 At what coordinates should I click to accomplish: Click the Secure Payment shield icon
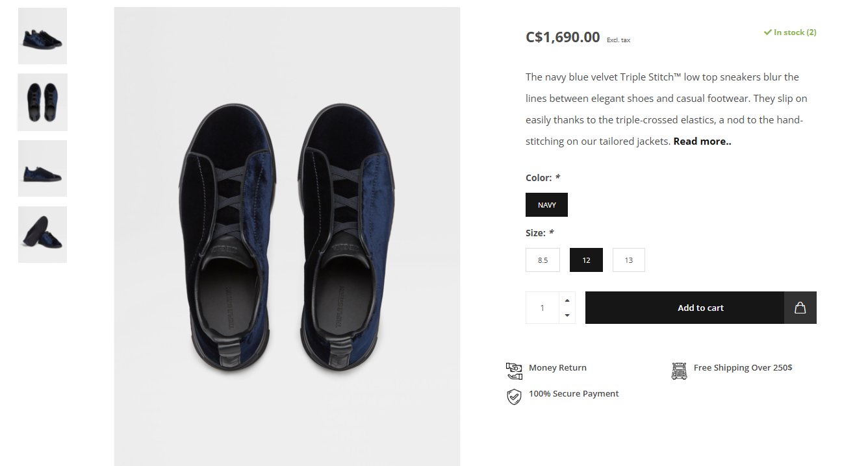click(x=514, y=397)
